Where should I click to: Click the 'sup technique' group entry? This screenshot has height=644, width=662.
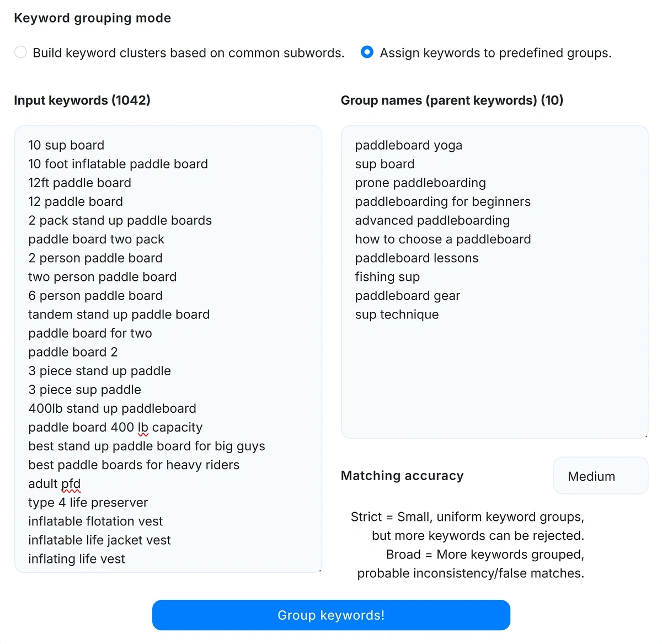[x=397, y=315]
